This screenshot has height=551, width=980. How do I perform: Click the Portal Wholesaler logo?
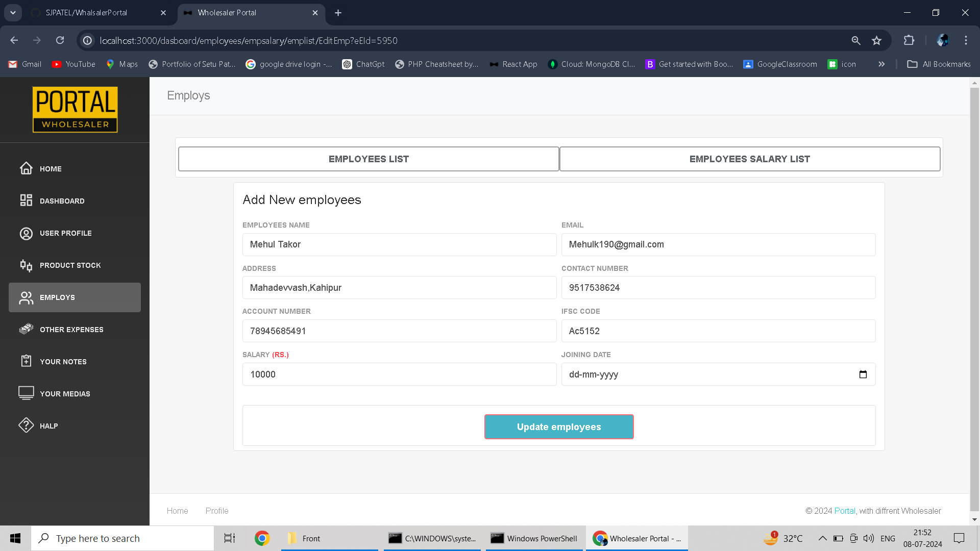coord(75,110)
